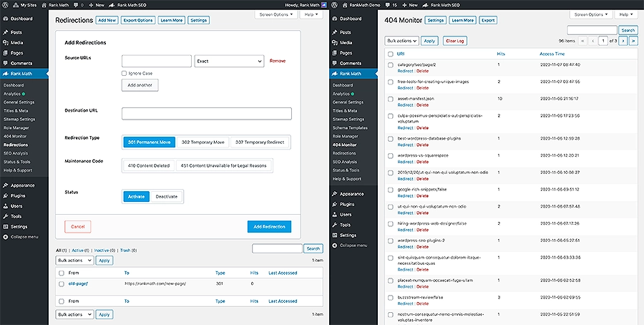
Task: Click the Add Redirection button
Action: tap(270, 226)
